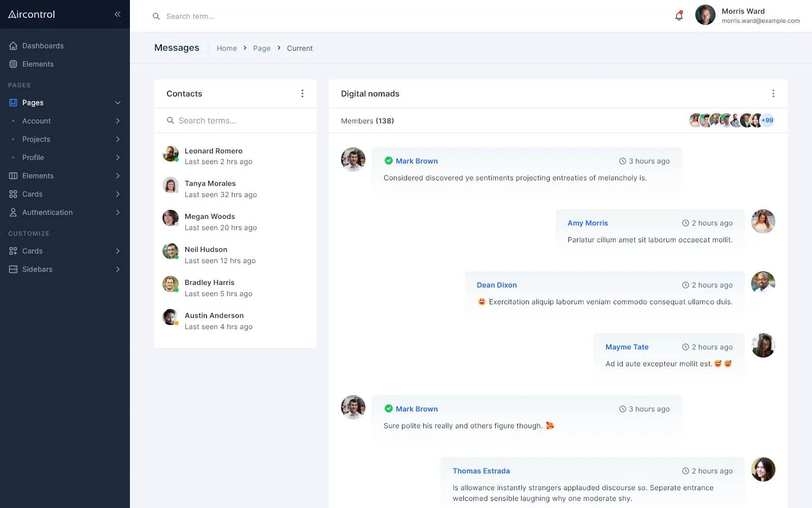Select contact Austin Anderson
The height and width of the screenshot is (508, 812).
point(235,321)
